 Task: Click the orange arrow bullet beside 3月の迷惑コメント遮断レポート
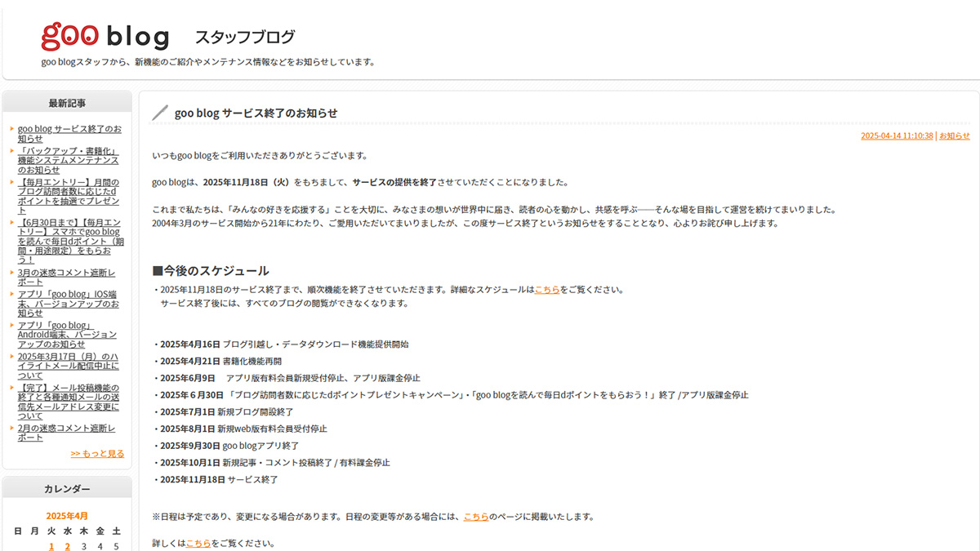[x=12, y=273]
